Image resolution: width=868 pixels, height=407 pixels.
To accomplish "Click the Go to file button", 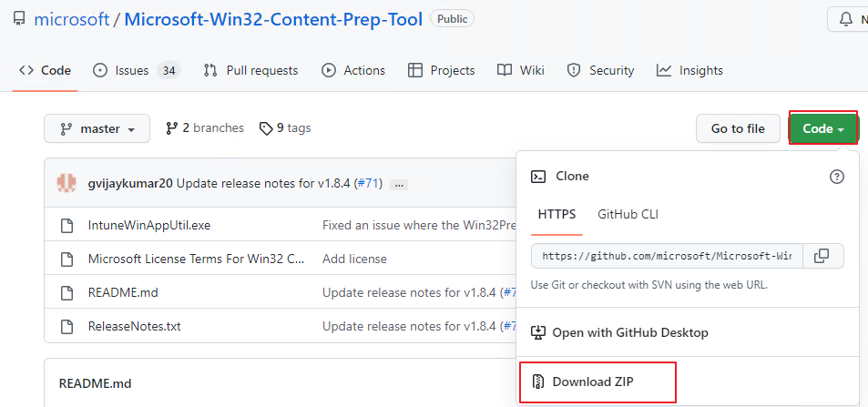I will point(738,128).
